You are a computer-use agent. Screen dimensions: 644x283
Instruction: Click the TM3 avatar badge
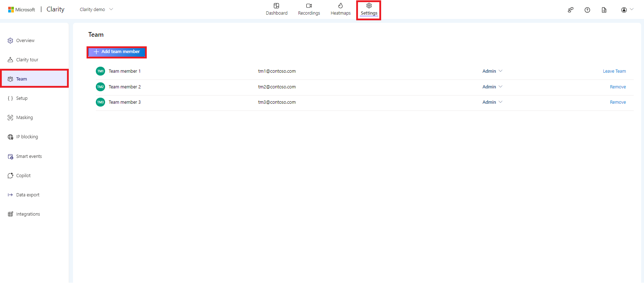point(100,102)
